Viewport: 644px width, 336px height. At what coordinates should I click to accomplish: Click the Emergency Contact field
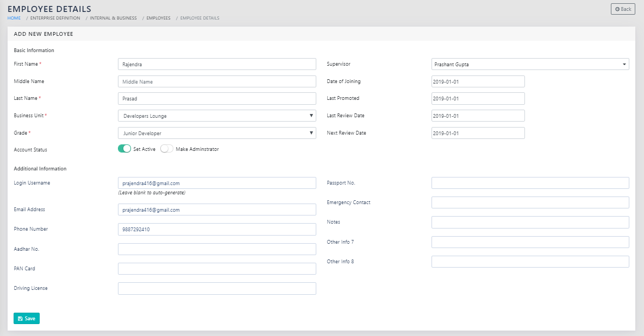pyautogui.click(x=530, y=202)
